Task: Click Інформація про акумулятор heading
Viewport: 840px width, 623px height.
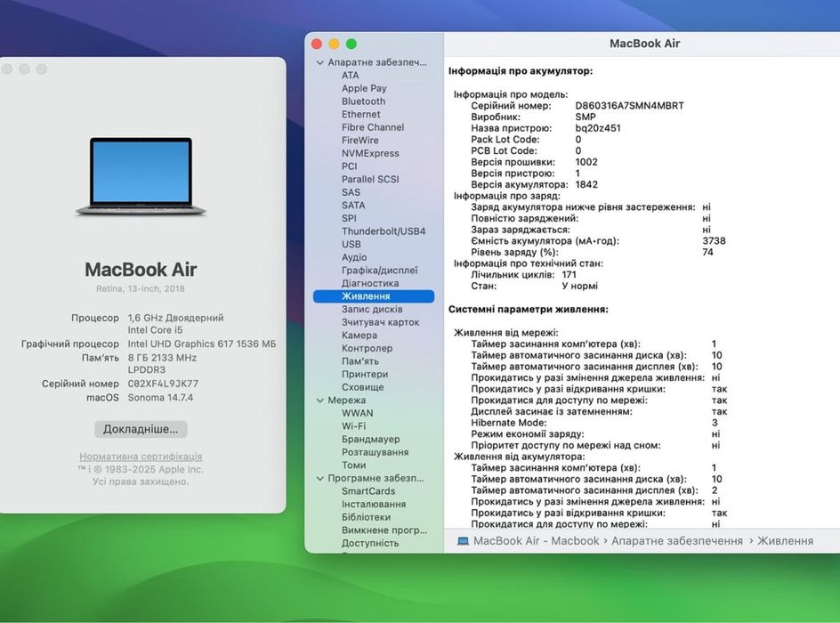Action: pyautogui.click(x=521, y=70)
